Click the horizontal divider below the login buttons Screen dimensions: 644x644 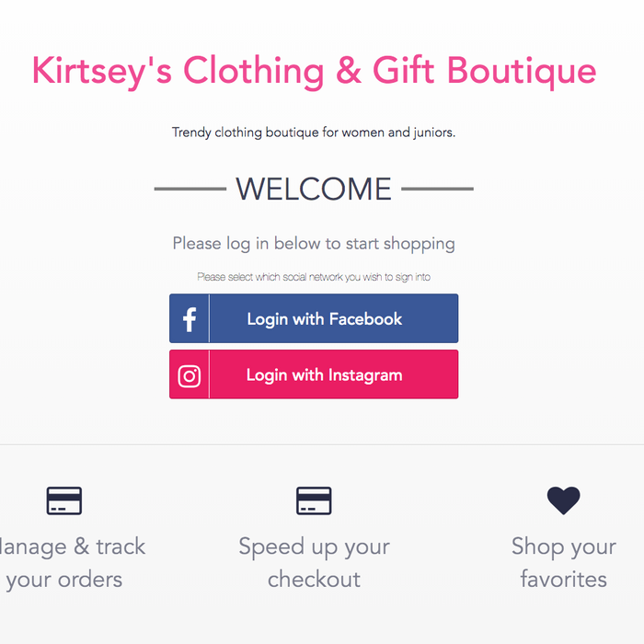tap(322, 444)
